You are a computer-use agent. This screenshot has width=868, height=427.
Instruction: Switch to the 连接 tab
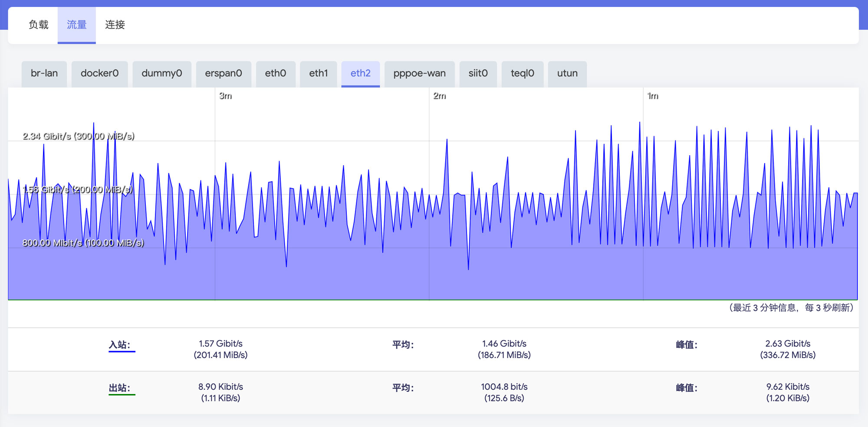115,25
